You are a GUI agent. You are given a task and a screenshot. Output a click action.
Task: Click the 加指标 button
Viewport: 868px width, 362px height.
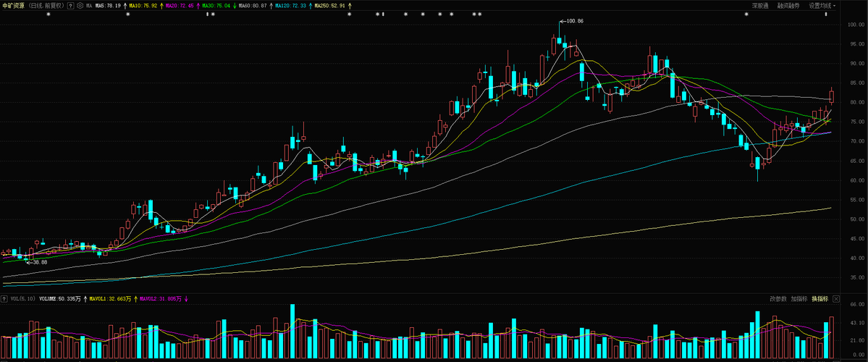coord(799,299)
